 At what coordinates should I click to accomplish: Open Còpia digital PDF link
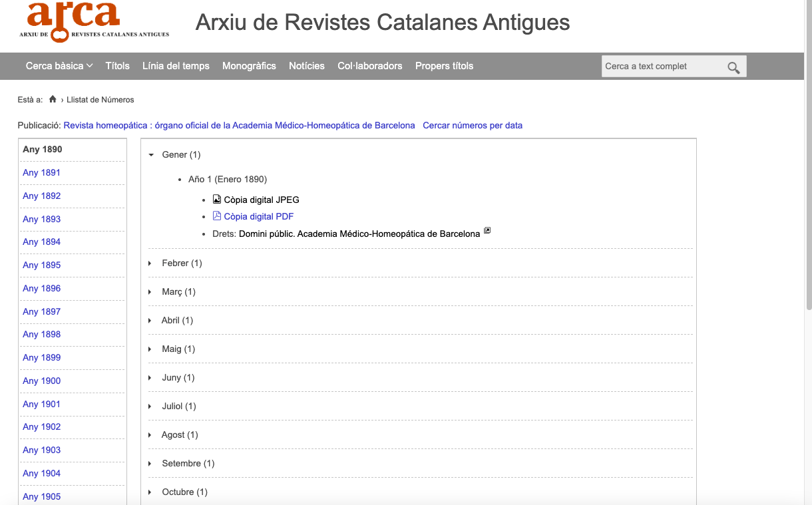(x=258, y=216)
